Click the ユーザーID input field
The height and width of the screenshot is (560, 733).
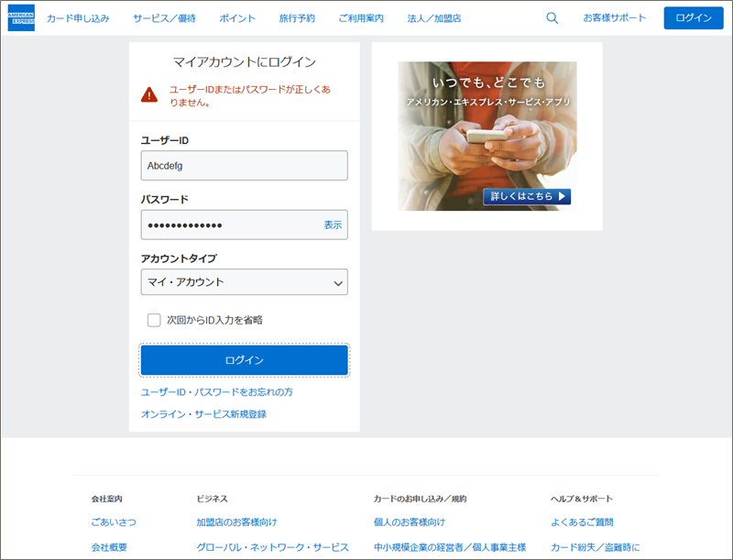pyautogui.click(x=244, y=166)
